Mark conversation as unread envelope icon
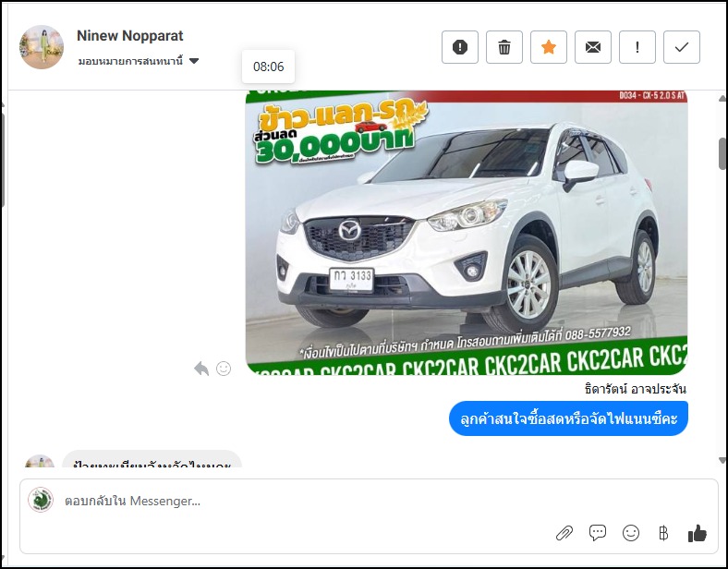The image size is (728, 569). point(593,47)
